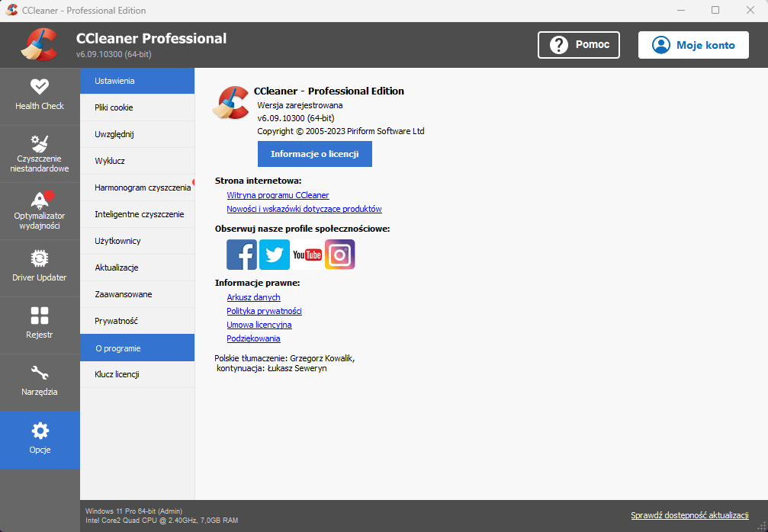Click the Windows 11 Pro system info text

133,511
